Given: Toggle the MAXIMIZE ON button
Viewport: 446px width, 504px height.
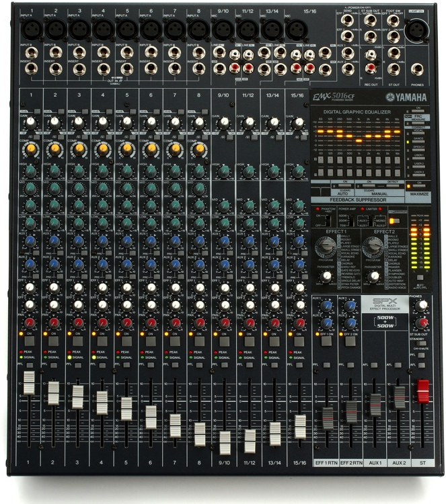Looking at the screenshot, I should (x=419, y=186).
